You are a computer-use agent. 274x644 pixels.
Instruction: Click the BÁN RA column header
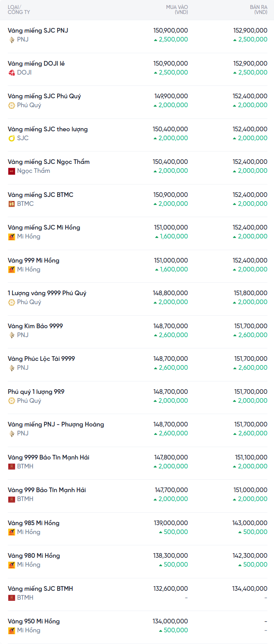[x=258, y=10]
